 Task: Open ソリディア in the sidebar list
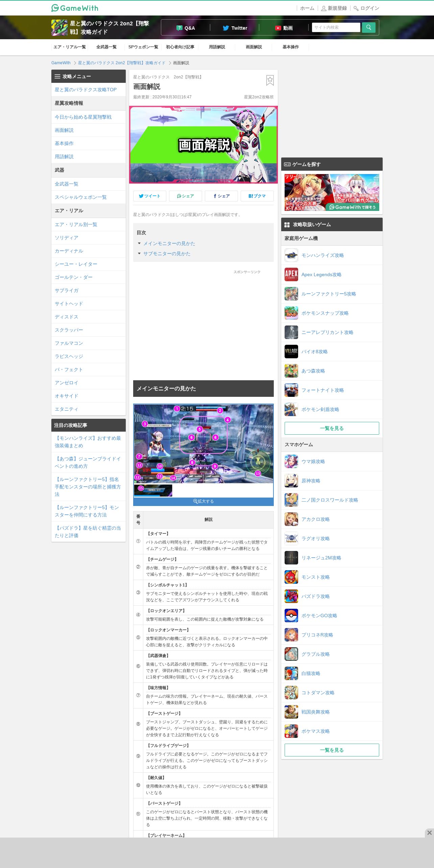89,238
